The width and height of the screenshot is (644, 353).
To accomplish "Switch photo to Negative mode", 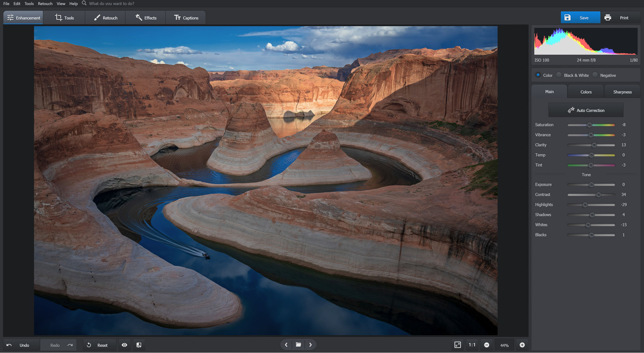I will (595, 75).
